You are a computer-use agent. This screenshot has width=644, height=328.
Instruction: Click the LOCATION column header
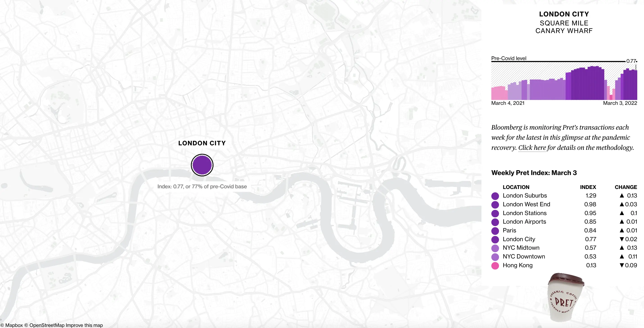coord(516,187)
